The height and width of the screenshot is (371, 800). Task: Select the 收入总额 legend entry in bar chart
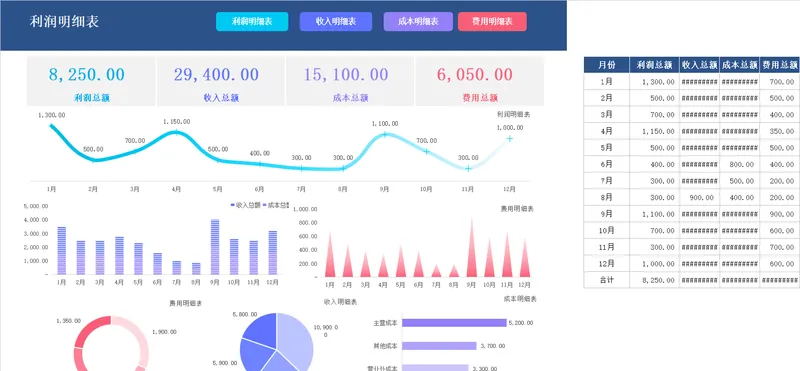pyautogui.click(x=245, y=205)
